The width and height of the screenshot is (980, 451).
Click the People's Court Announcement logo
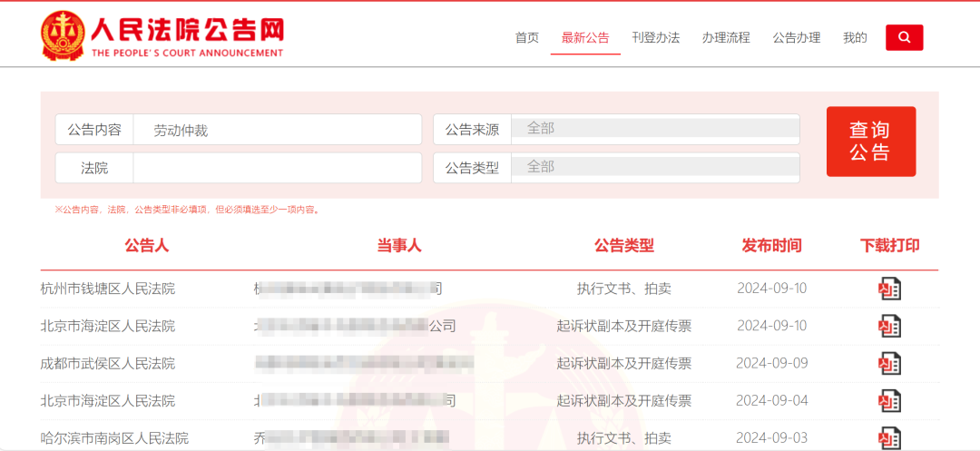point(162,35)
